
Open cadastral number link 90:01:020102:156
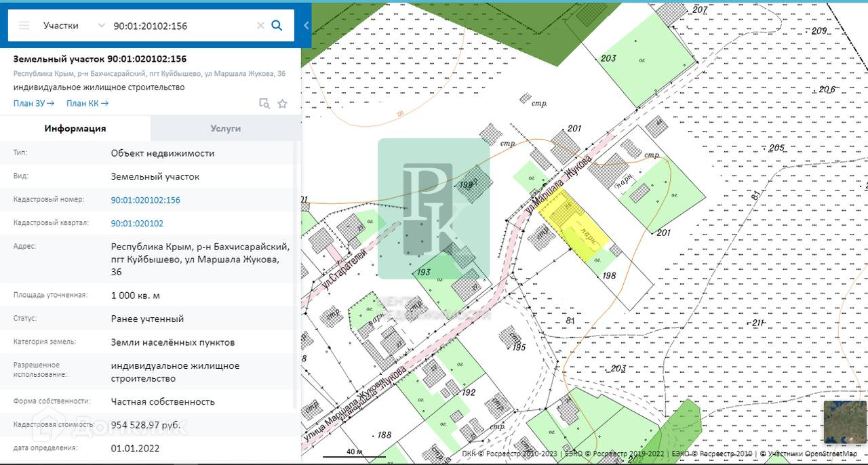click(x=146, y=200)
